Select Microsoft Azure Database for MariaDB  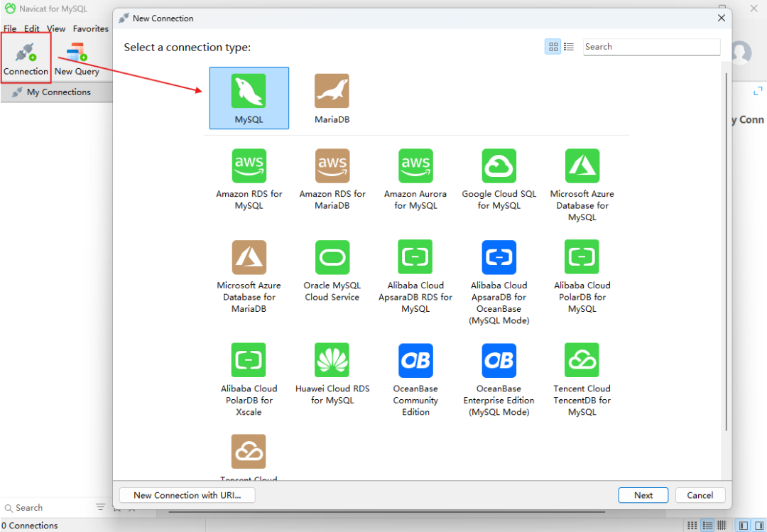[x=249, y=276]
